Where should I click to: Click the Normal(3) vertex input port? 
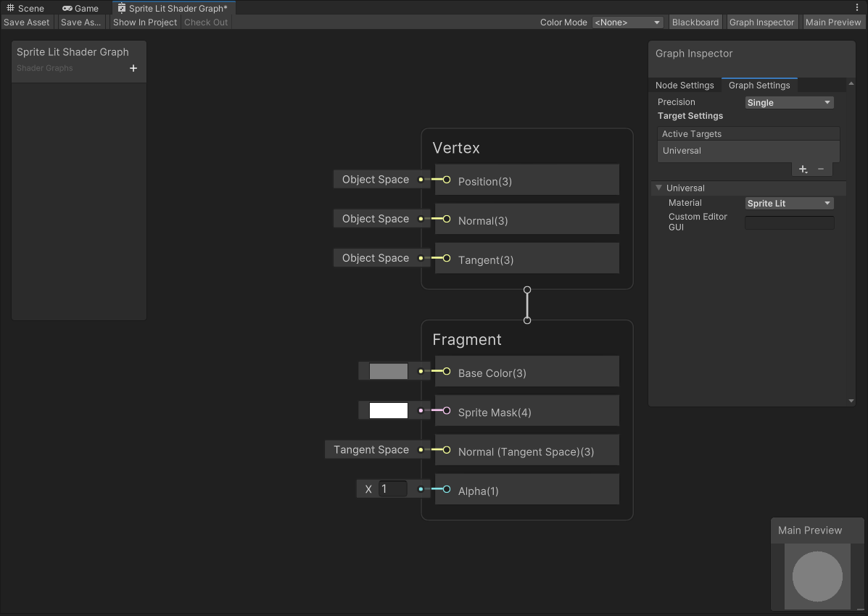tap(447, 219)
